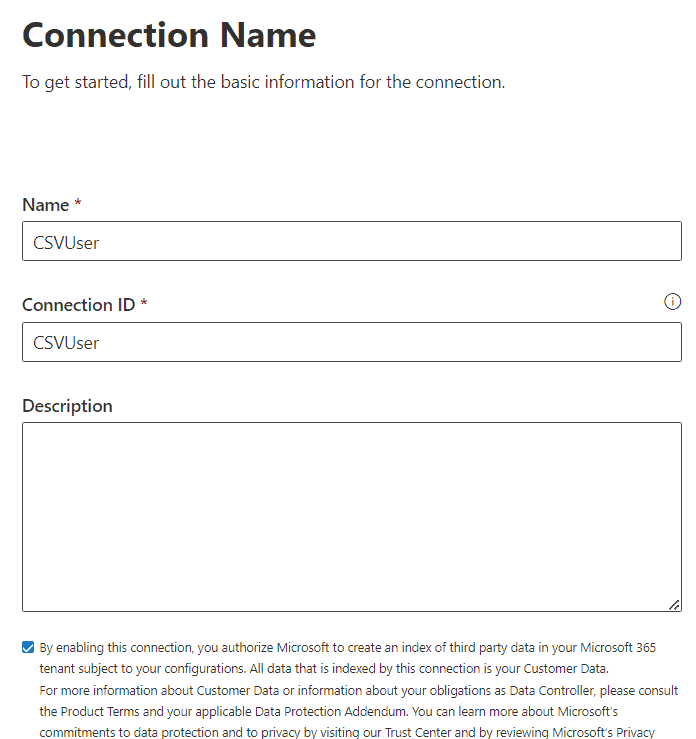Focus the Connection ID input field

point(352,342)
